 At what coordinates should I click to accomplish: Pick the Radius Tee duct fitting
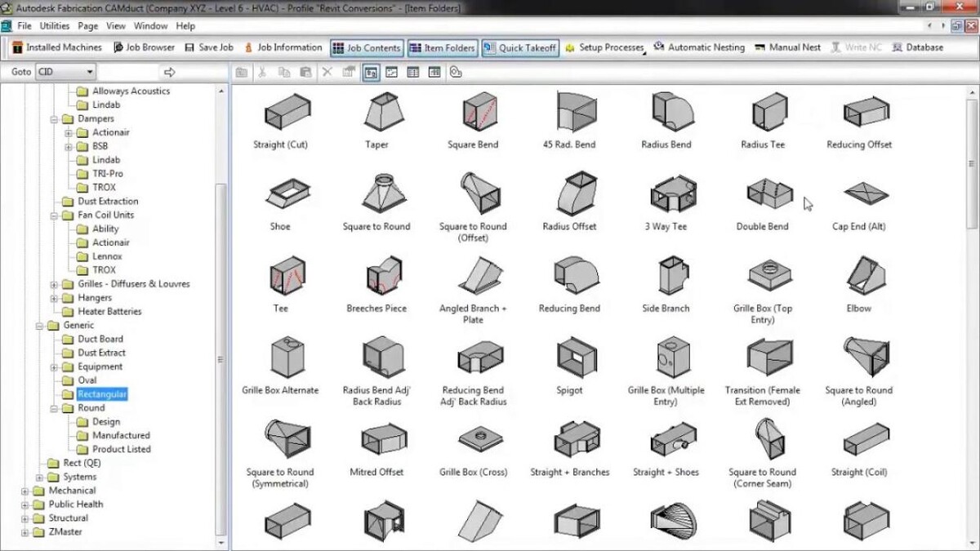click(x=762, y=112)
